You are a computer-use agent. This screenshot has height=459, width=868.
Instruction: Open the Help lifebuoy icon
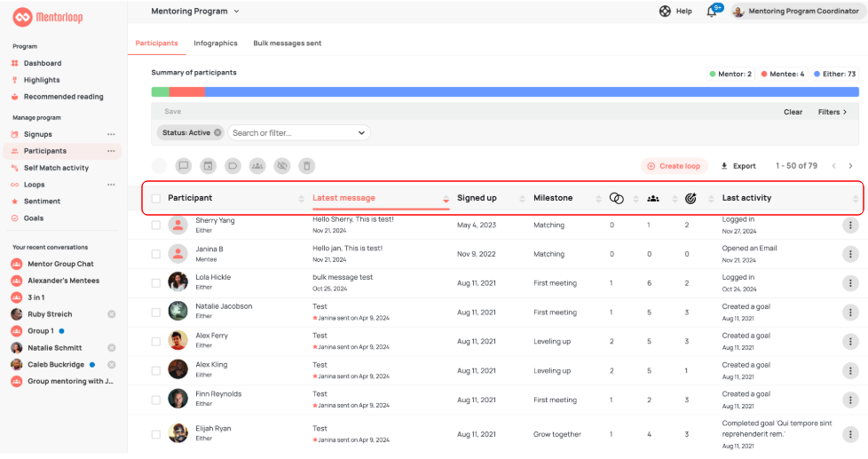pyautogui.click(x=665, y=11)
